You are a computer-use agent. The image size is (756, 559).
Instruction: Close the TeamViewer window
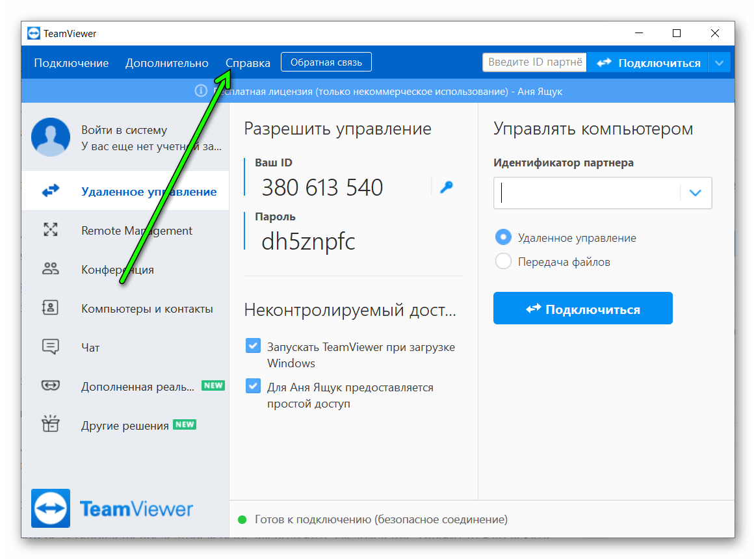point(715,32)
